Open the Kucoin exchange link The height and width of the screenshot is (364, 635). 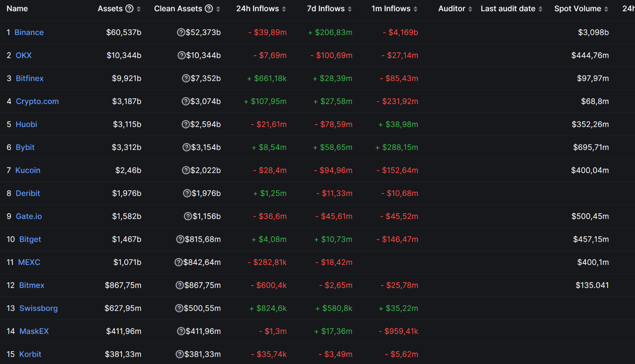28,170
